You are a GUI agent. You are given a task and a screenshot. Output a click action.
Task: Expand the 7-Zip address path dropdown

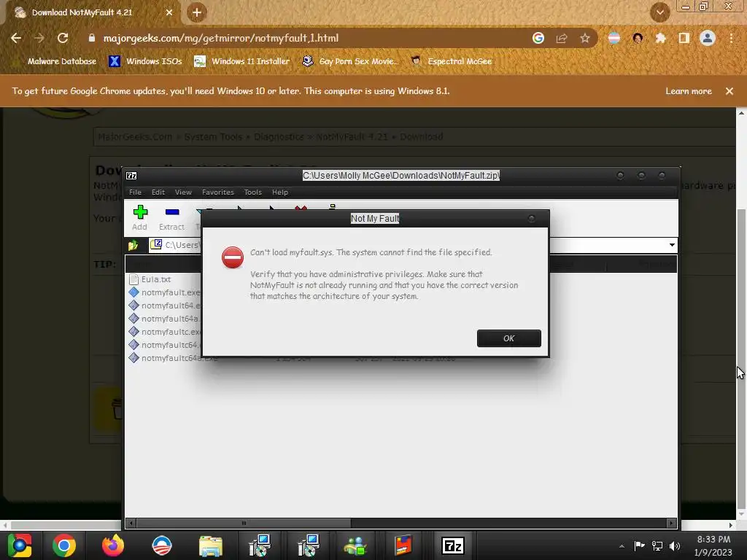tap(672, 245)
